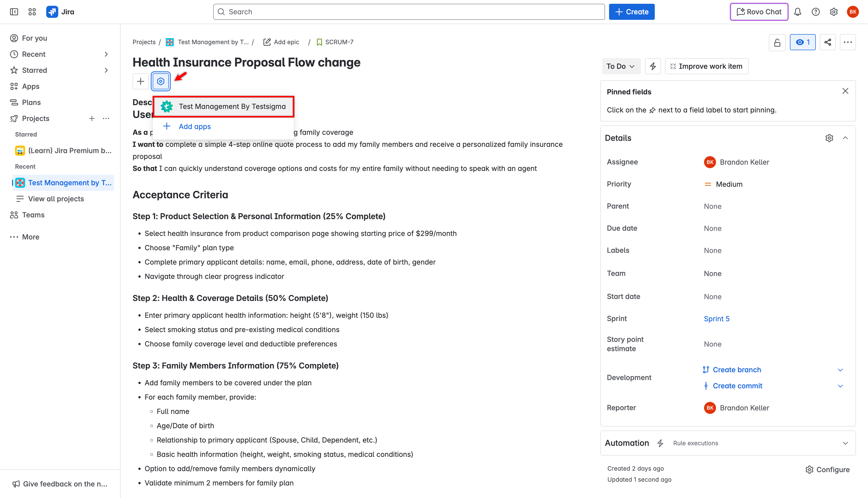Viewport: 868px width, 498px height.
Task: Collapse the left sidebar
Action: click(14, 11)
